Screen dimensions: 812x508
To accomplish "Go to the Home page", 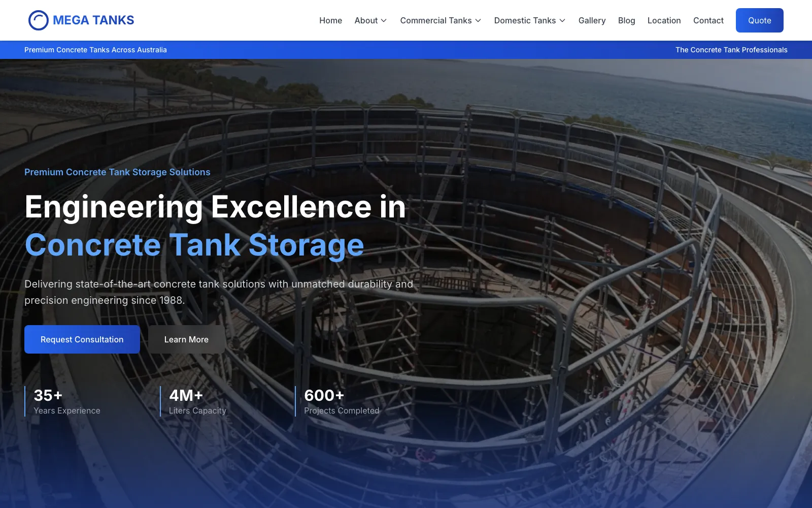I will coord(330,20).
